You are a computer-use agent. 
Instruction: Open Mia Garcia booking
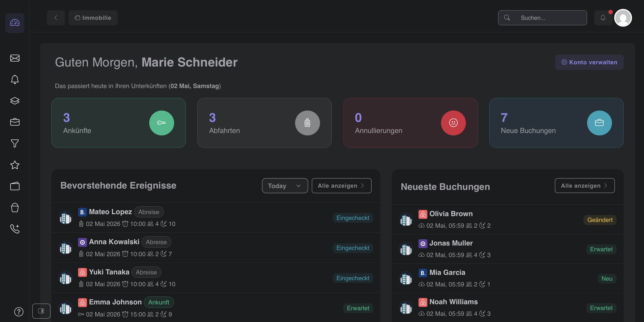click(x=507, y=278)
